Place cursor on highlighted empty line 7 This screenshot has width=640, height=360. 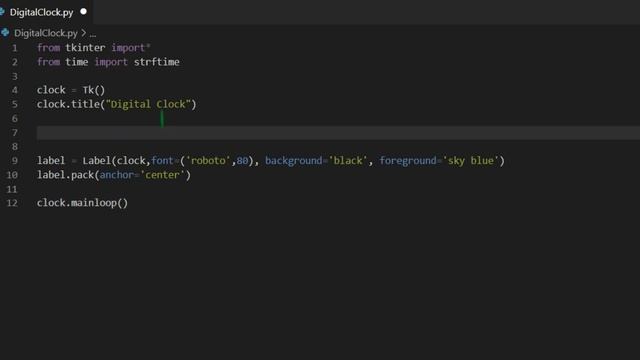(x=338, y=133)
